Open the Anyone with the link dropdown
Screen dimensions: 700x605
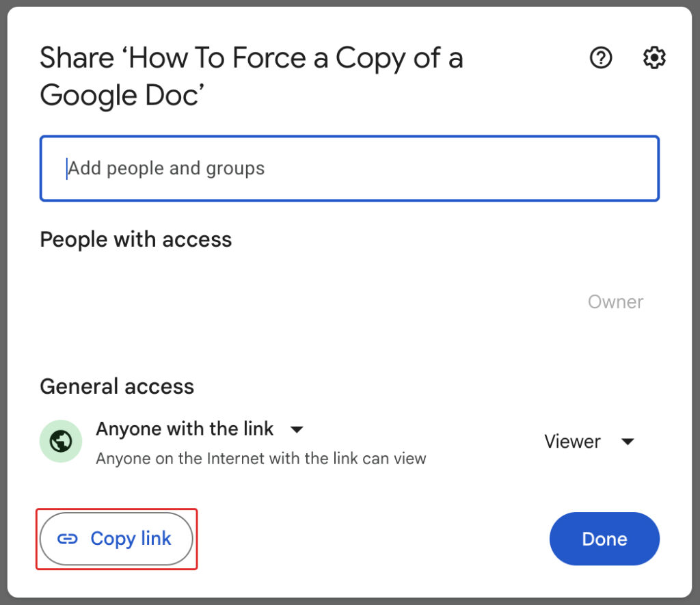point(200,429)
